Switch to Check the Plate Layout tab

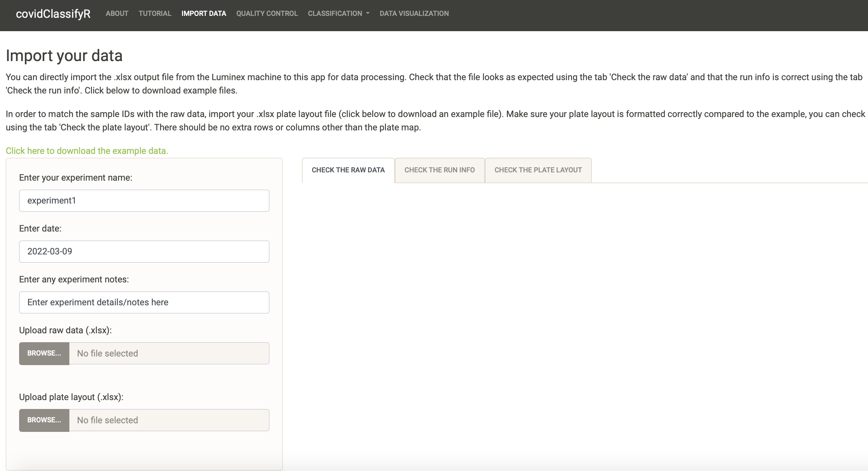[x=538, y=170]
